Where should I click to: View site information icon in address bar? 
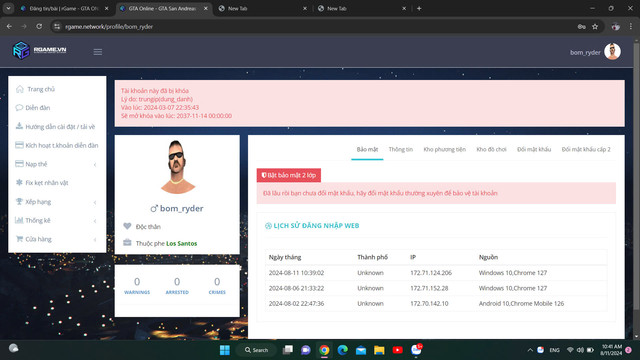[57, 27]
